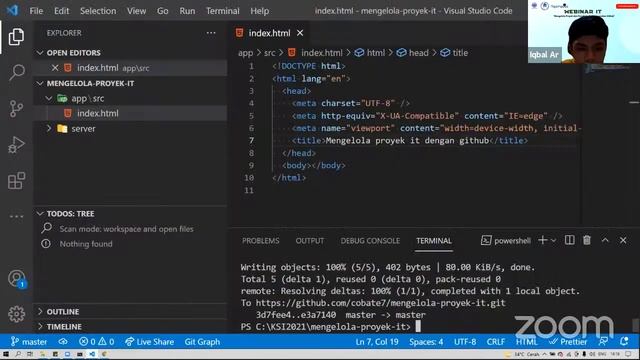This screenshot has width=640, height=360.
Task: Open the new terminal launch profile dropdown
Action: [553, 241]
